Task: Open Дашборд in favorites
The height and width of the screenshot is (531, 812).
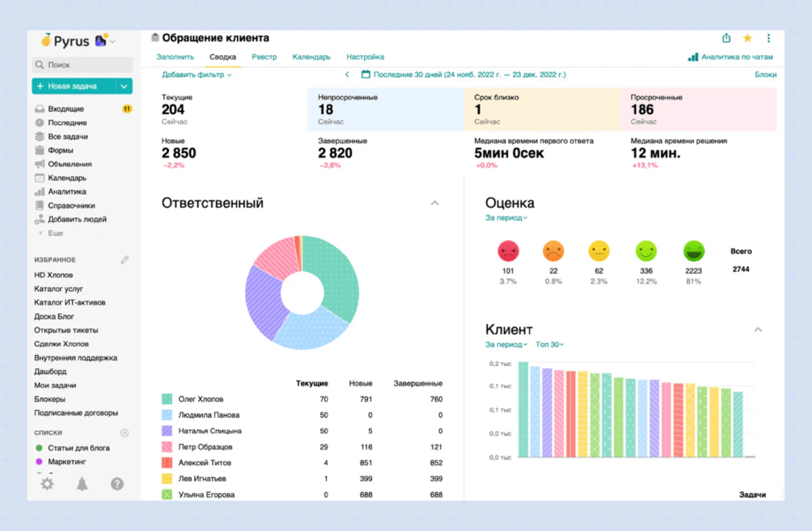Action: tap(50, 371)
